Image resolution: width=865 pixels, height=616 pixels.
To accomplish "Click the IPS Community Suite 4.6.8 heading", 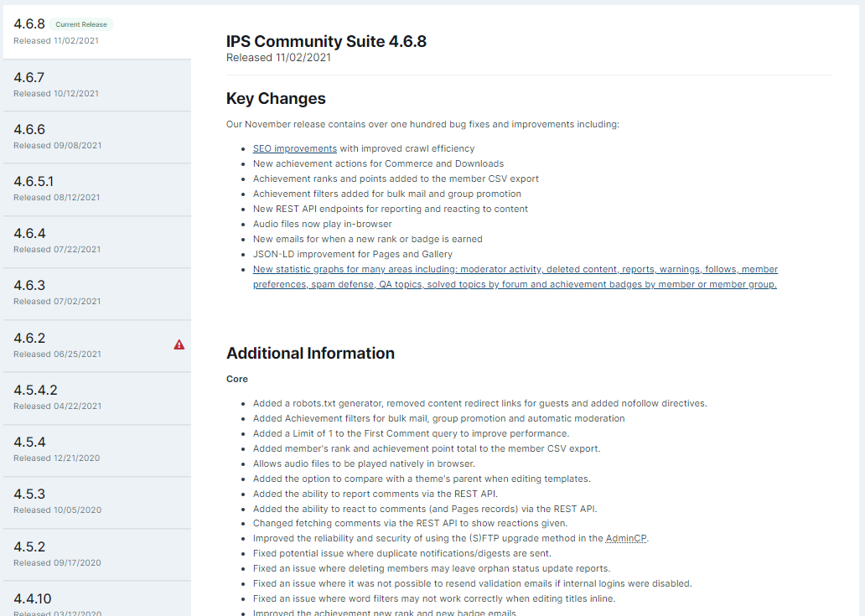I will click(x=326, y=41).
